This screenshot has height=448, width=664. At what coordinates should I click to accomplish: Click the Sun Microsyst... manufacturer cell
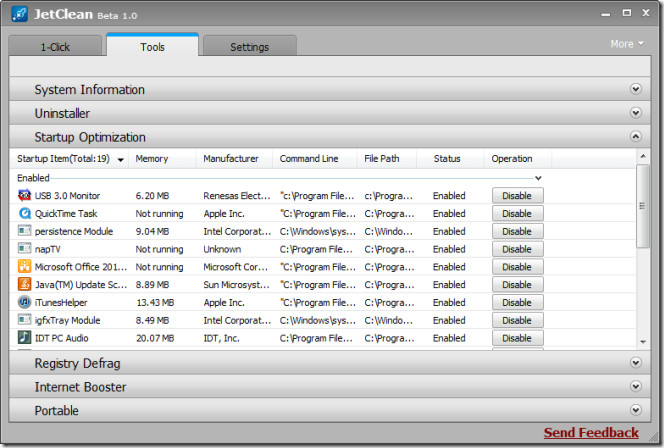coord(236,285)
